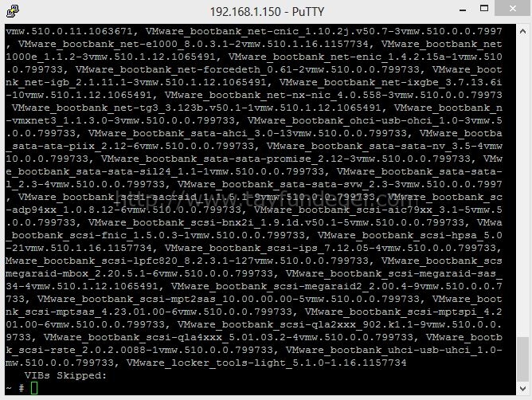
Task: Click the scrollbar down arrow
Action: tap(522, 388)
